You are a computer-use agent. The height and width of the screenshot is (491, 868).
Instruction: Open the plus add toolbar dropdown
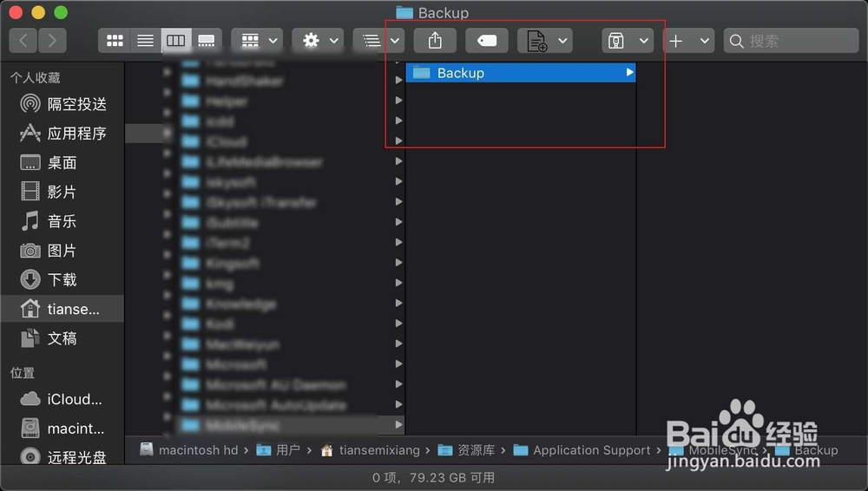coord(688,41)
